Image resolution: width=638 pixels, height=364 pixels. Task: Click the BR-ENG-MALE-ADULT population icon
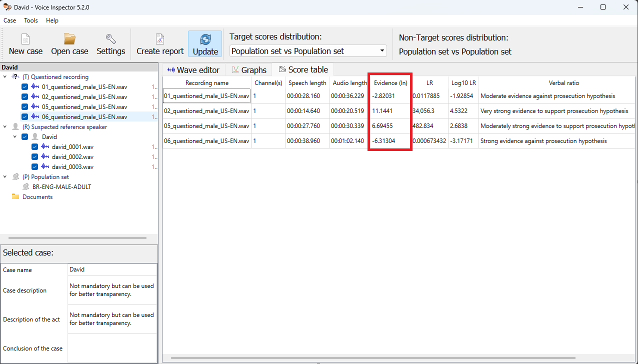pyautogui.click(x=25, y=187)
